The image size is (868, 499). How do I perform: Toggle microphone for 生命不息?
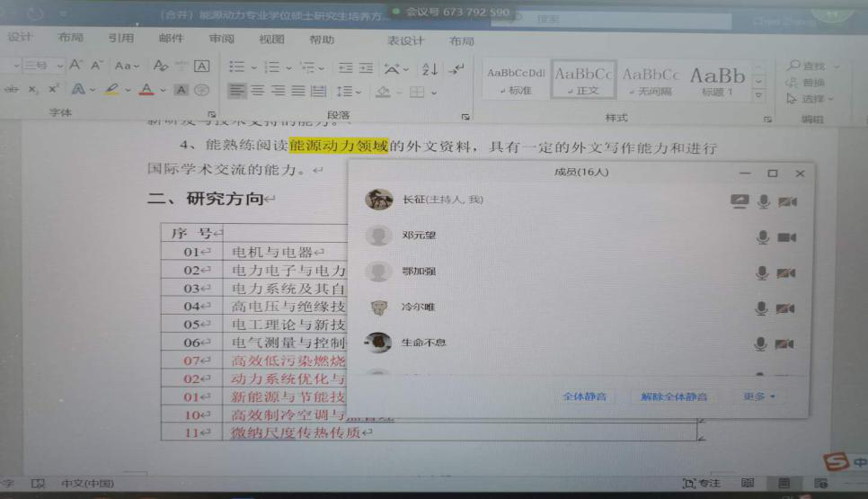point(761,343)
